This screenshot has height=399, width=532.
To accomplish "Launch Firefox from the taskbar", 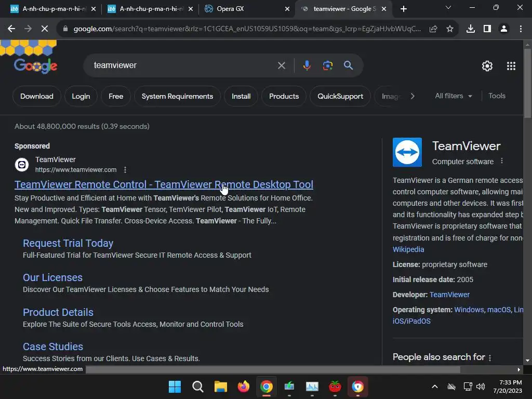I will 243,387.
